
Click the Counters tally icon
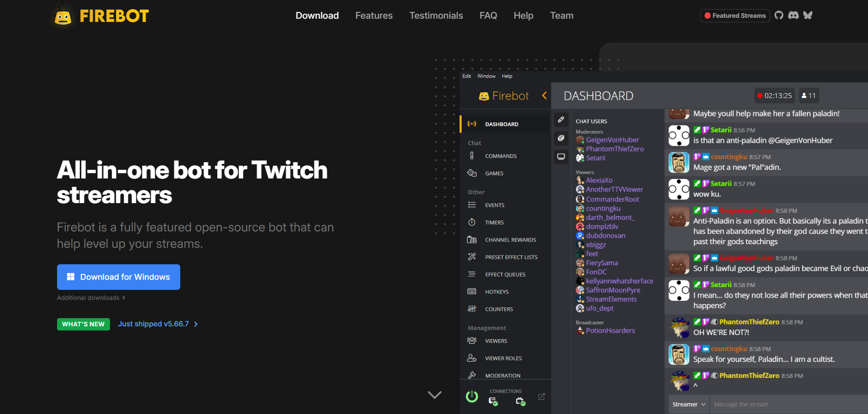click(472, 309)
